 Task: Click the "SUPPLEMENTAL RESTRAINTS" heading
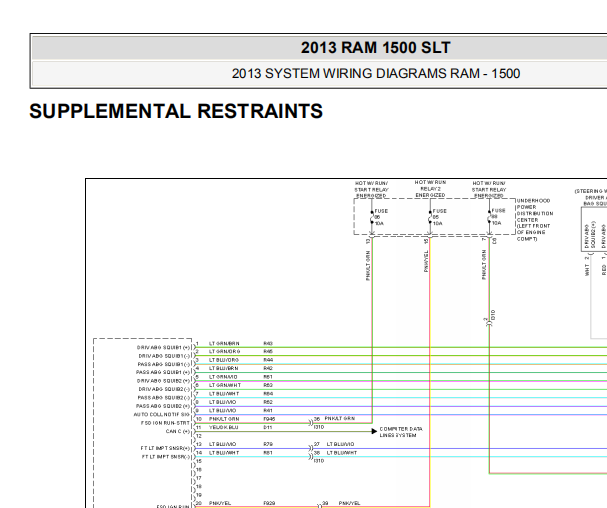pos(176,111)
